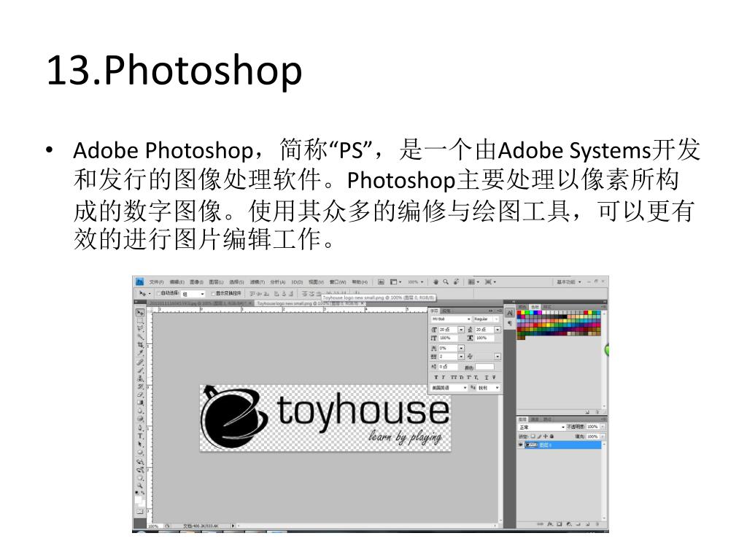Open the Character panel side icon
The width and height of the screenshot is (747, 560).
point(509,313)
